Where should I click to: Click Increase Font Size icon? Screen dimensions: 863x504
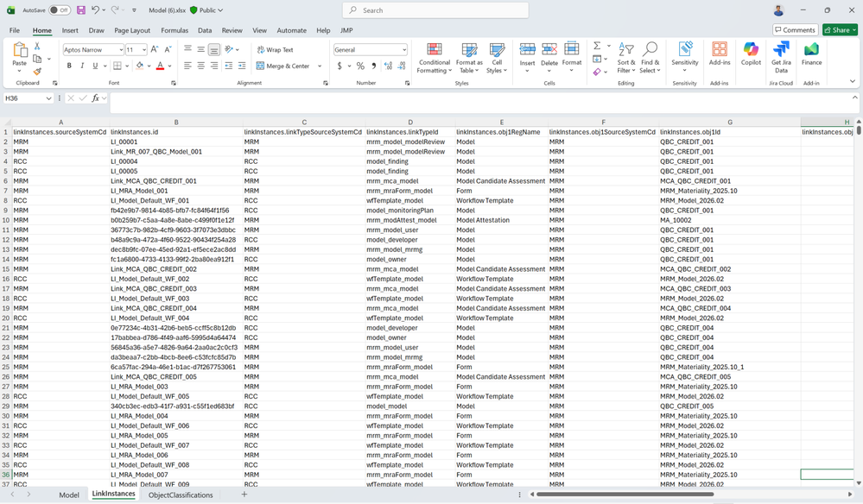[x=155, y=49]
